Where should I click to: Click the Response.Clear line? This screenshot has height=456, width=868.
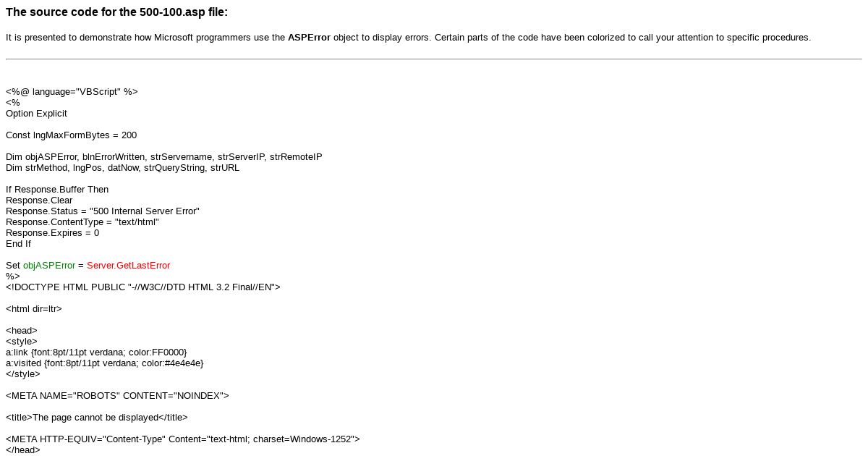pos(39,200)
